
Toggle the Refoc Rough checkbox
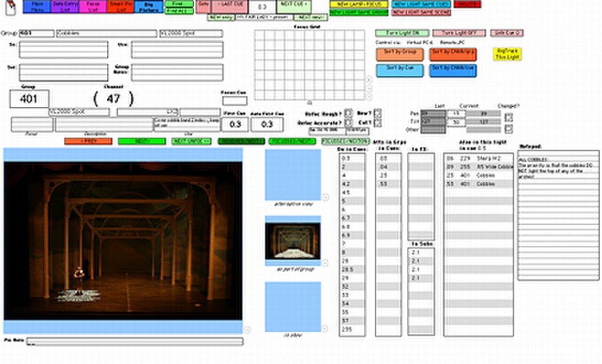[348, 113]
